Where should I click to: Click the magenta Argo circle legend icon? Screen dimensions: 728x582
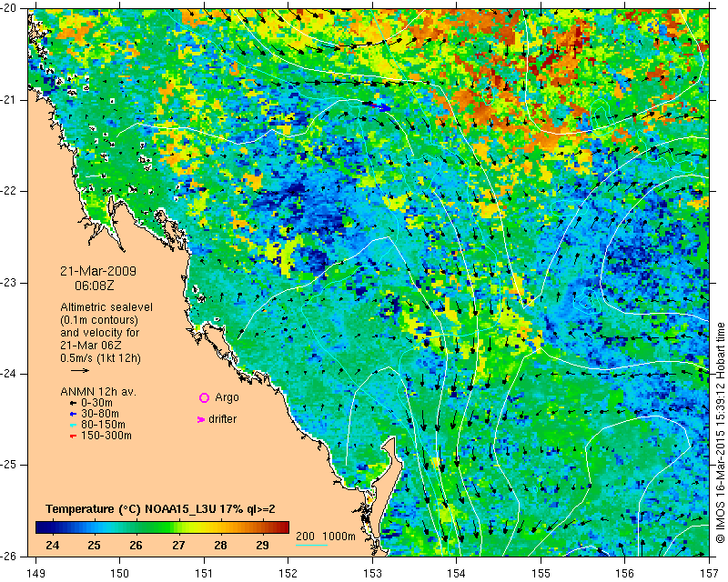204,397
